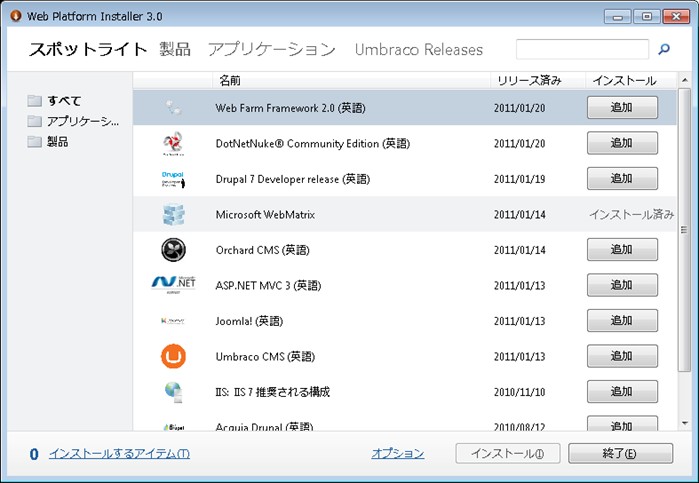Click the インストール(I) button
The width and height of the screenshot is (699, 483).
(x=508, y=454)
